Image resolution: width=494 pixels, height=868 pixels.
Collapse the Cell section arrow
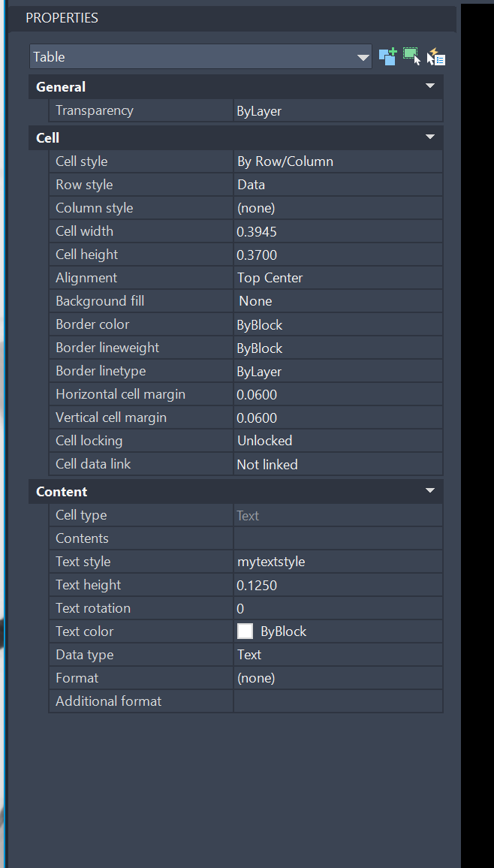coord(430,137)
